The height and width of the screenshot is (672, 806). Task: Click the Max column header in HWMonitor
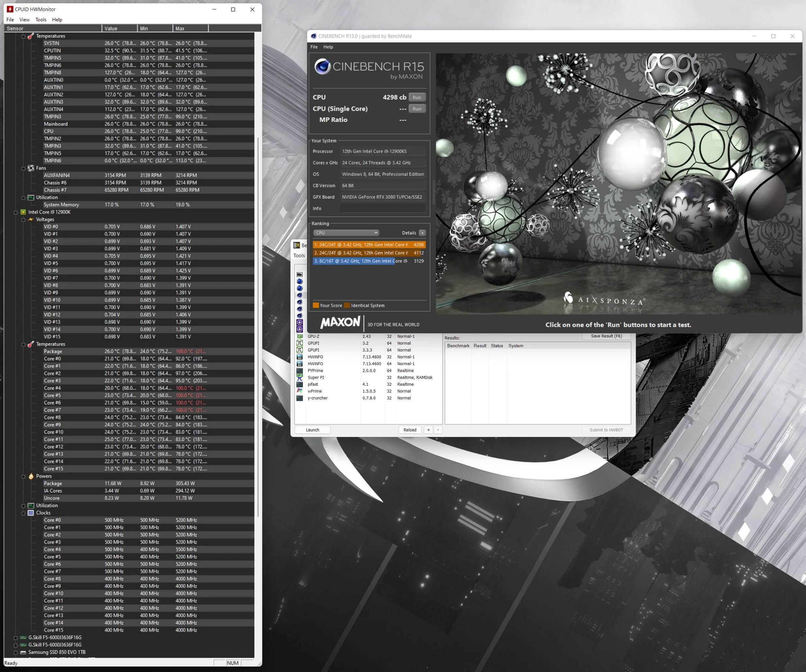pyautogui.click(x=190, y=28)
